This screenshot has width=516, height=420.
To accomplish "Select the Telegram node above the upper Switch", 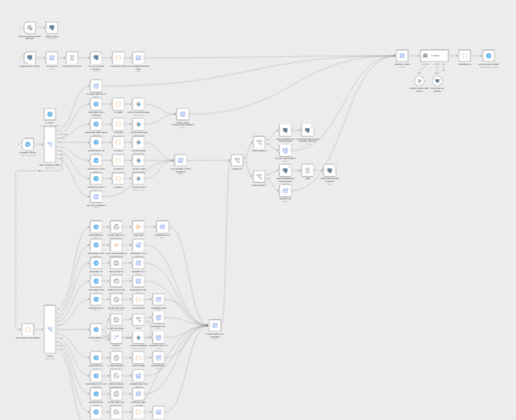I will [50, 114].
